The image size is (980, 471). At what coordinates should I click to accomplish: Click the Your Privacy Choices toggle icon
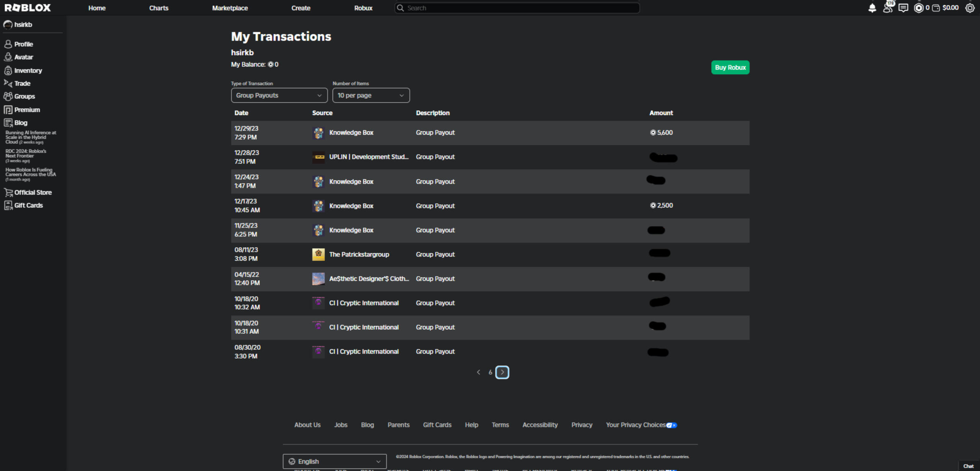[672, 425]
